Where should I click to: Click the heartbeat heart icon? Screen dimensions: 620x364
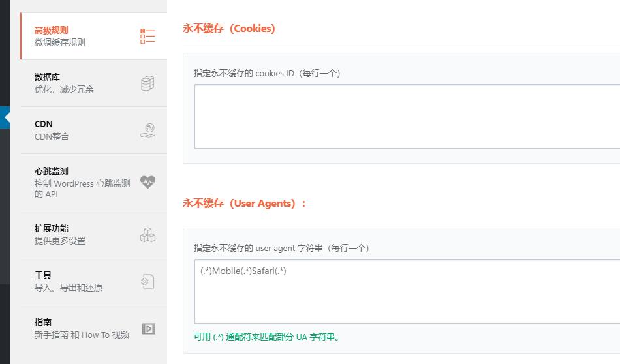coord(147,182)
